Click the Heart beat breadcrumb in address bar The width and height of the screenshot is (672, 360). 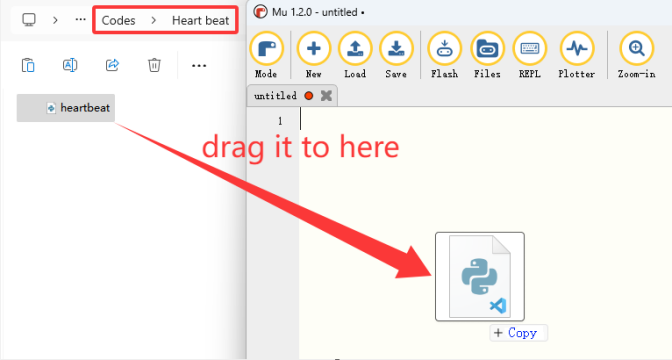coord(201,20)
